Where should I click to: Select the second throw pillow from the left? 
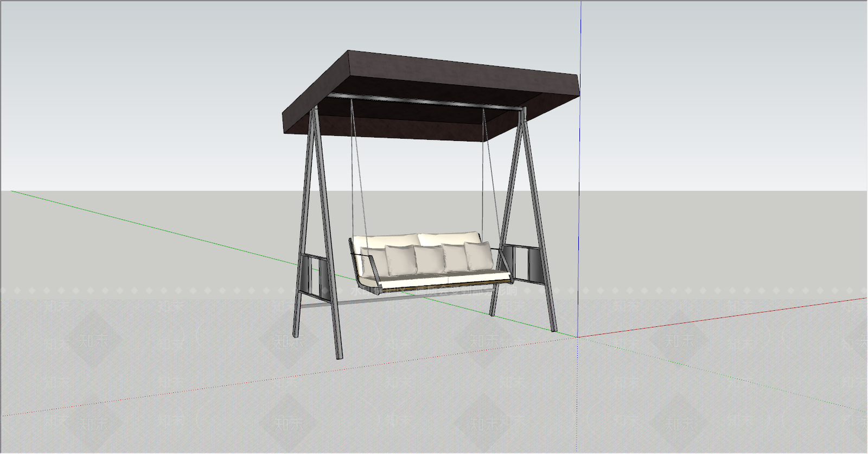coord(399,260)
